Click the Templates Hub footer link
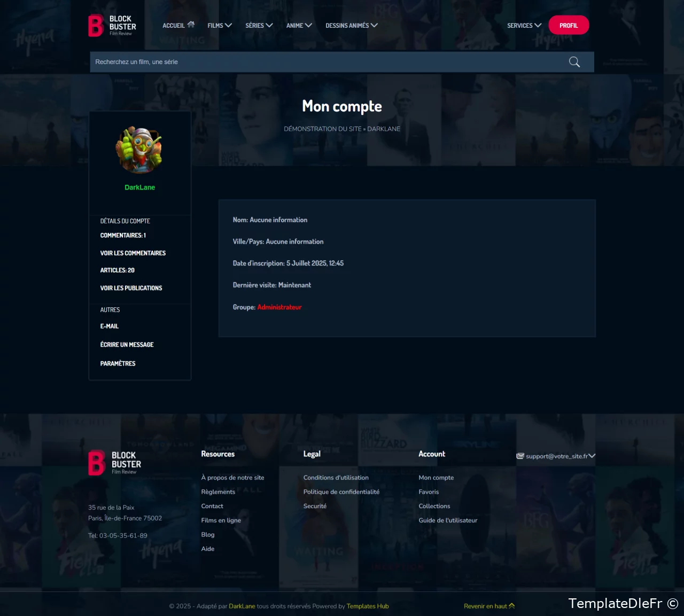The image size is (684, 616). 368,606
